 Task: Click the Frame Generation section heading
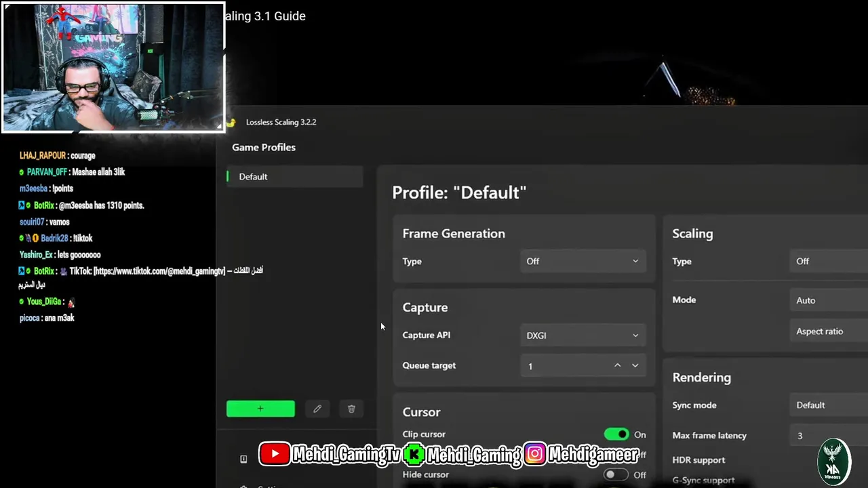[x=454, y=234]
